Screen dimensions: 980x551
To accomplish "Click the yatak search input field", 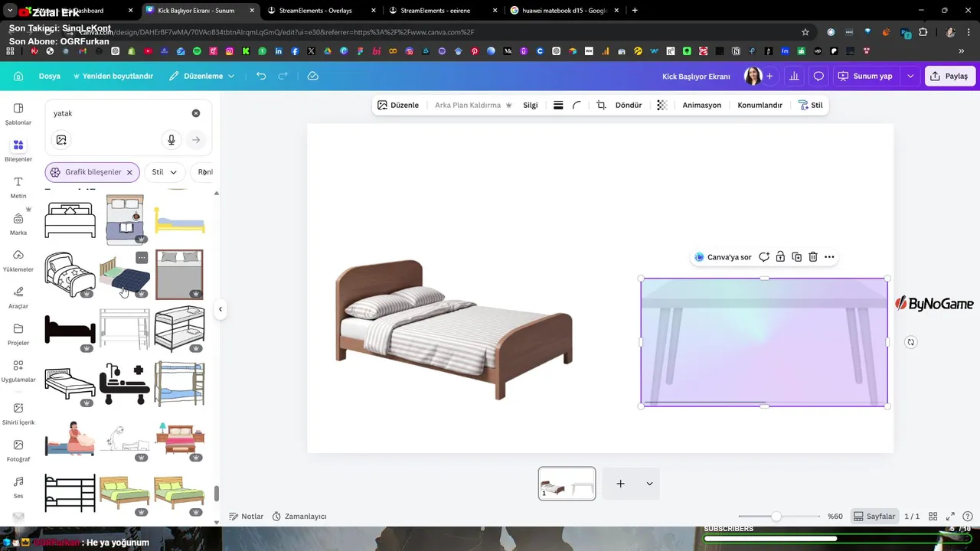I will click(119, 113).
